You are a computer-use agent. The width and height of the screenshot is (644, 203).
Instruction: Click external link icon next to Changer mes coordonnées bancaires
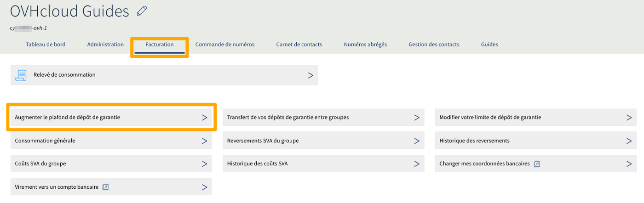[x=536, y=164]
